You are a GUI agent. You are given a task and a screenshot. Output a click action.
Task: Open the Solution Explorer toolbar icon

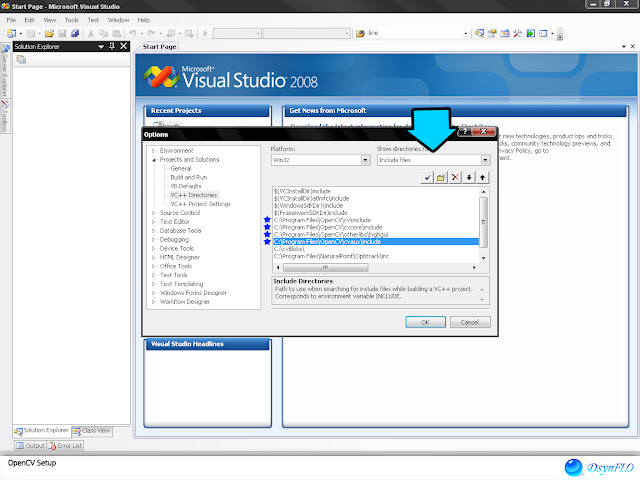[x=479, y=33]
